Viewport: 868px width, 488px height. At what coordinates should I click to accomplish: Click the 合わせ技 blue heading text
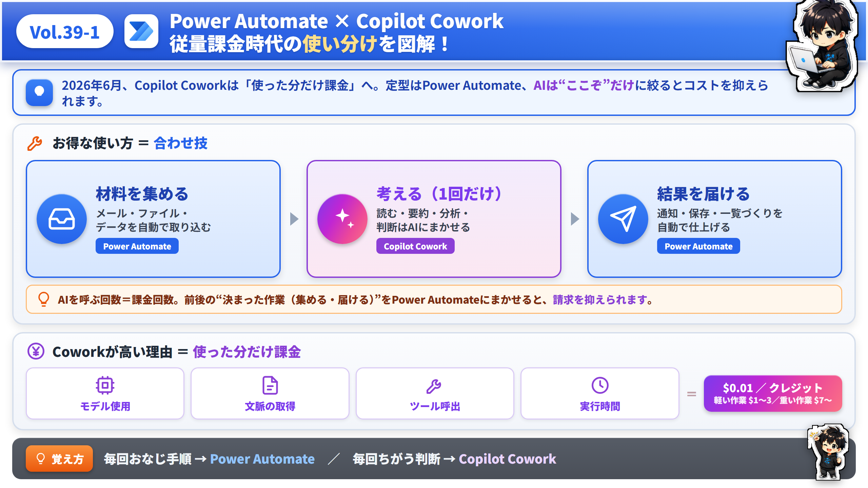(x=181, y=143)
